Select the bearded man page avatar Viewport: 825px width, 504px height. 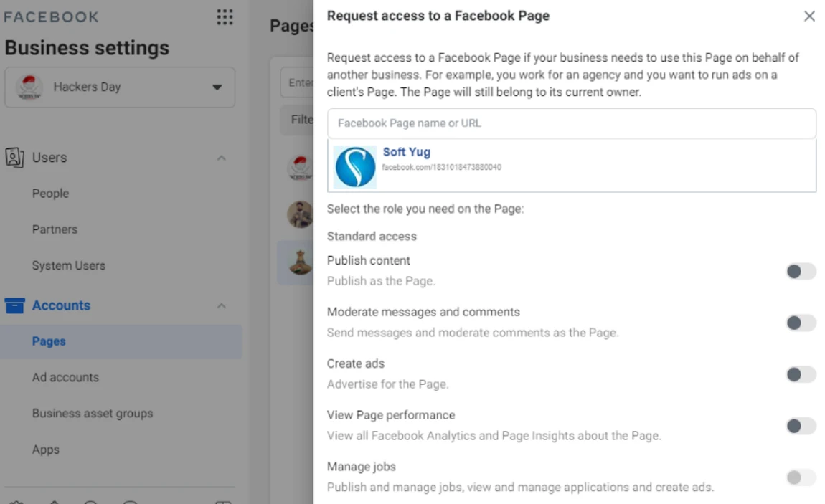pos(300,214)
